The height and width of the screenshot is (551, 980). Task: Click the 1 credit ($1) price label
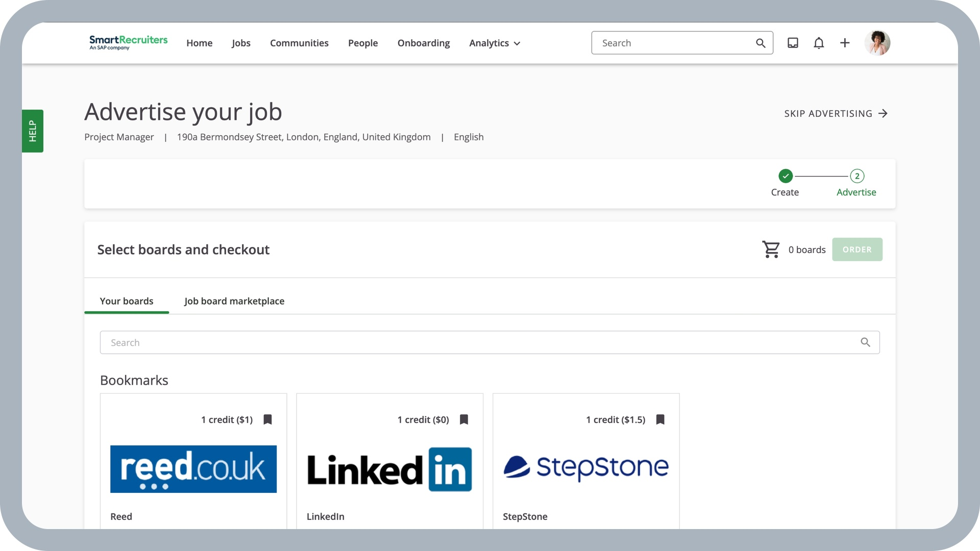coord(227,419)
